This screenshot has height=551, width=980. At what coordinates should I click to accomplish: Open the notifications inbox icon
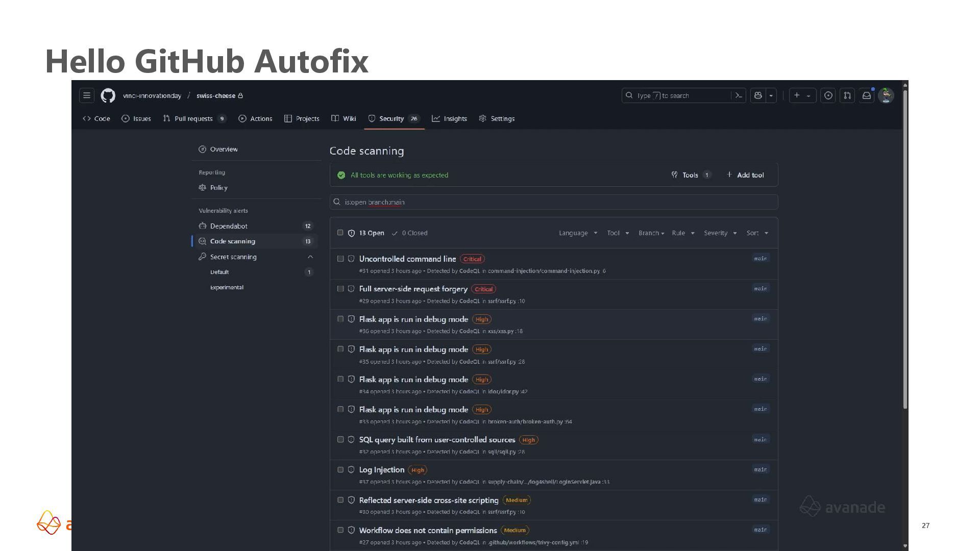point(866,95)
